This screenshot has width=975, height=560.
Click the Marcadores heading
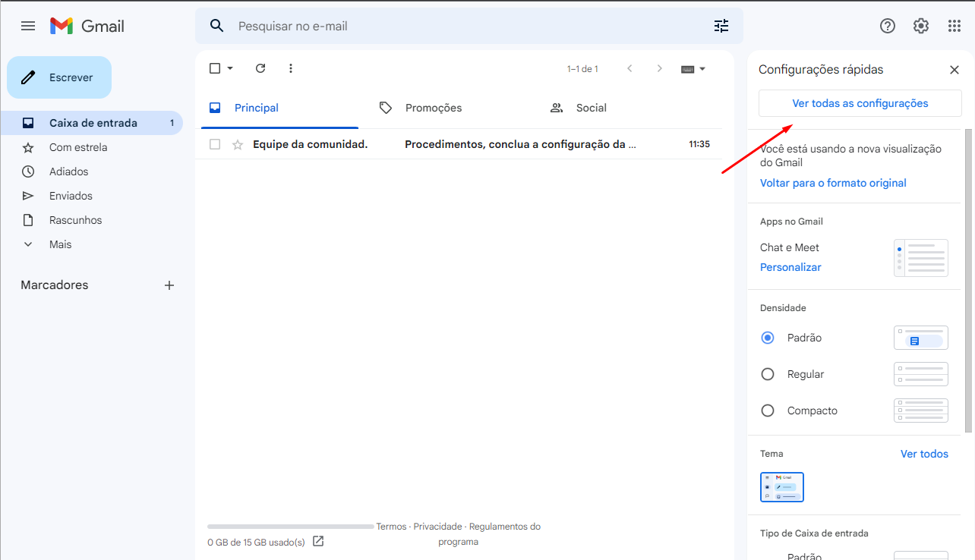[x=55, y=285]
